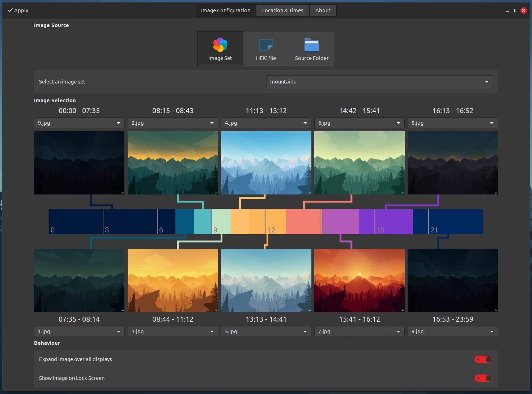Close the window with red X
The image size is (532, 394).
pyautogui.click(x=523, y=10)
